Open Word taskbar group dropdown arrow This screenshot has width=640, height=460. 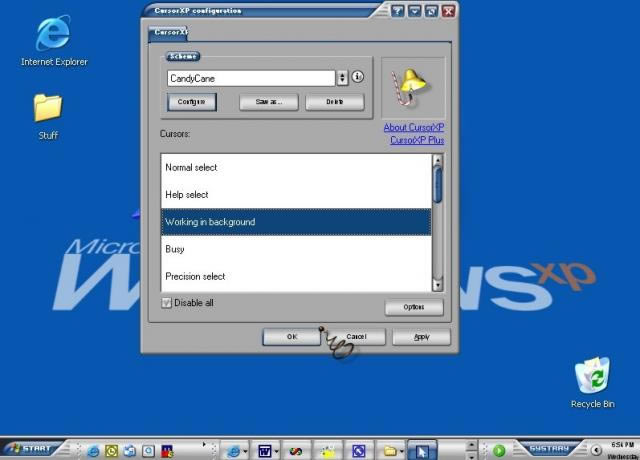(x=277, y=451)
